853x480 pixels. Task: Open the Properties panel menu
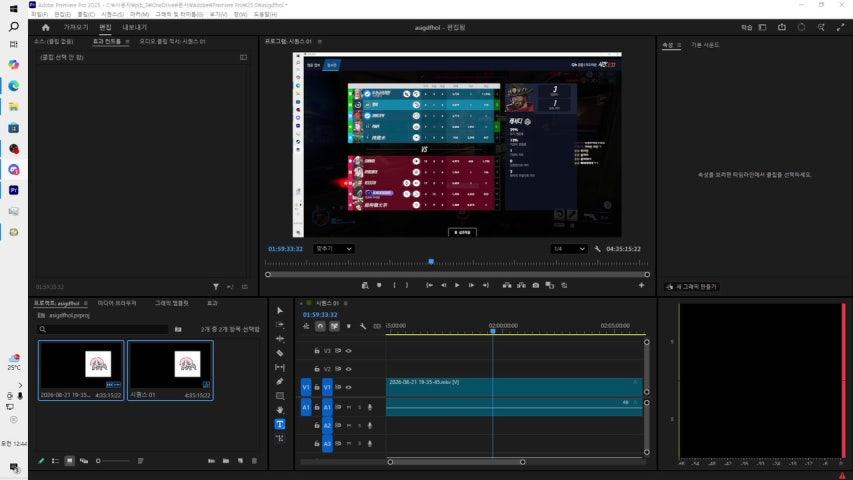pos(679,45)
